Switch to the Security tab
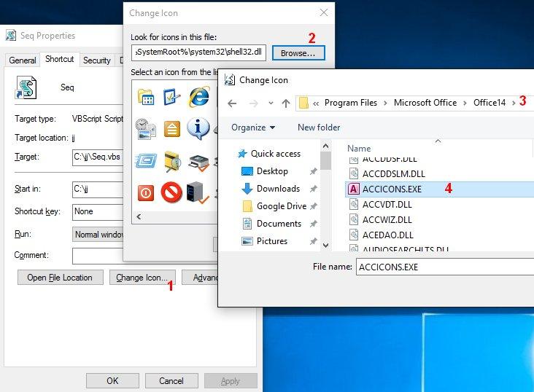Viewport: 534px width, 392px height. tap(96, 60)
